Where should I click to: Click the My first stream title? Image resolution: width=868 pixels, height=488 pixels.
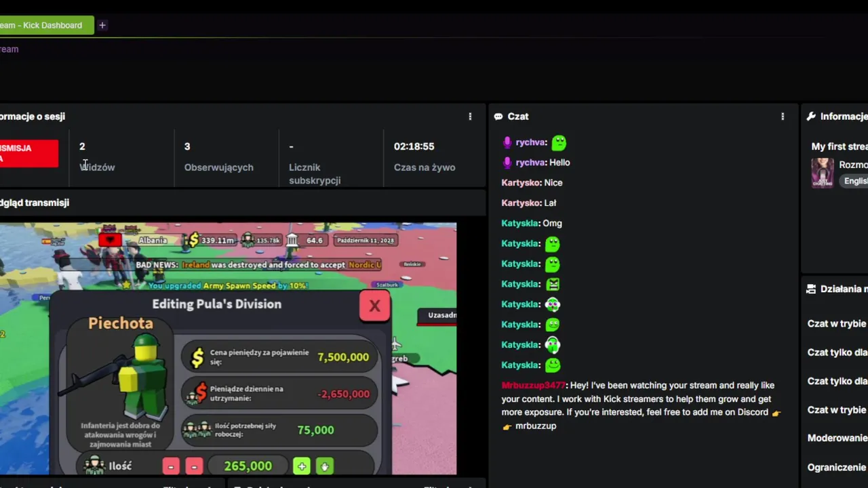coord(840,146)
